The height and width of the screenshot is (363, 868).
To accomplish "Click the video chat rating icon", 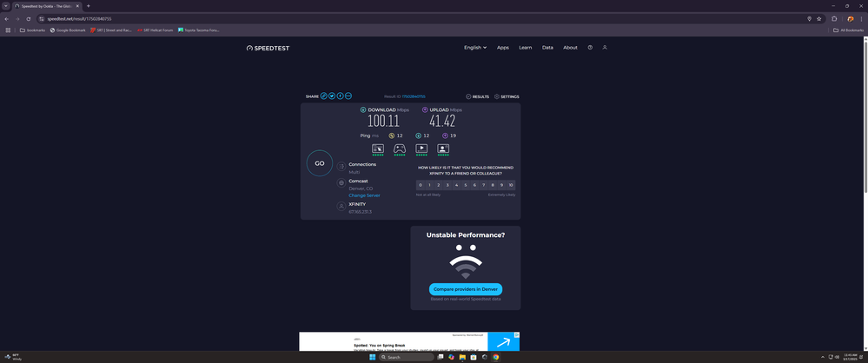I will [x=443, y=148].
